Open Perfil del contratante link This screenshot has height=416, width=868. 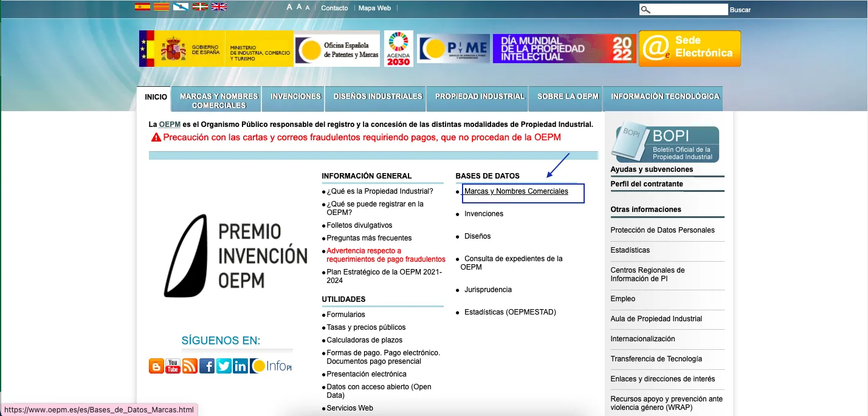[x=647, y=184]
